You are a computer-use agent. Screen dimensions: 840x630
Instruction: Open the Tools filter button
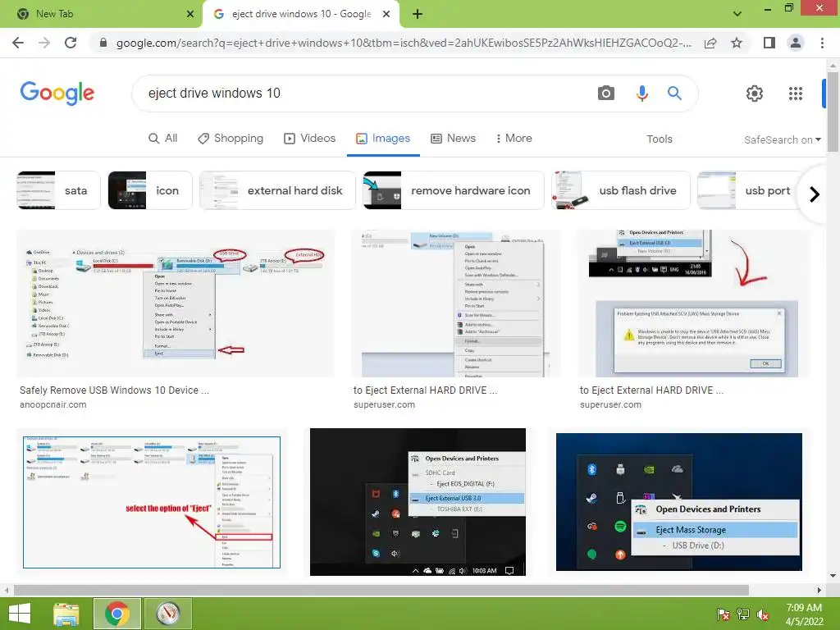(659, 139)
